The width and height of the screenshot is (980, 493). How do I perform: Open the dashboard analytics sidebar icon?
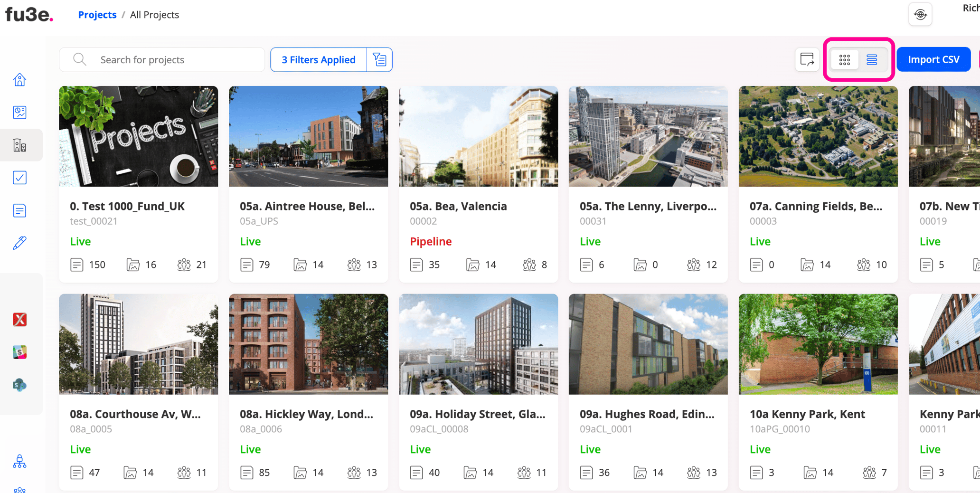[x=19, y=112]
